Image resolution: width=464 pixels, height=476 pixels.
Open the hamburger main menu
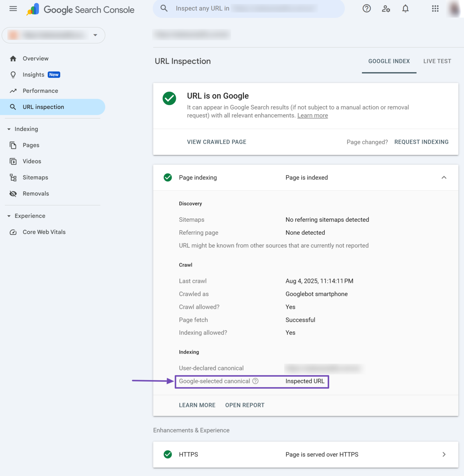pyautogui.click(x=13, y=9)
